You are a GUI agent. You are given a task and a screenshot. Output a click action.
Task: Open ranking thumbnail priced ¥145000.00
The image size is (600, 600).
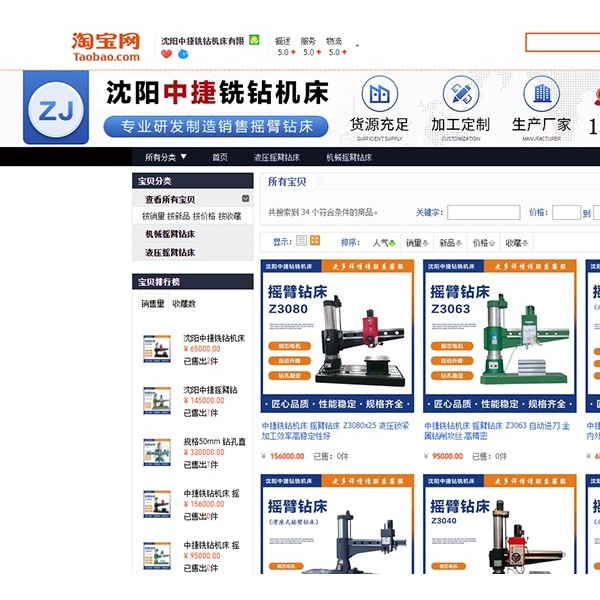pos(157,400)
